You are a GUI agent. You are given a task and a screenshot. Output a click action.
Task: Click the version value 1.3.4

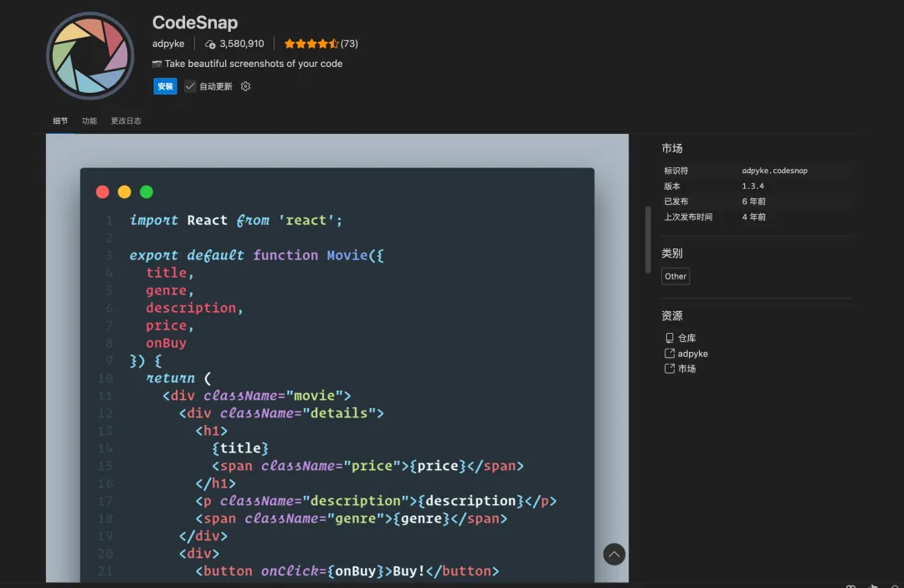point(752,186)
